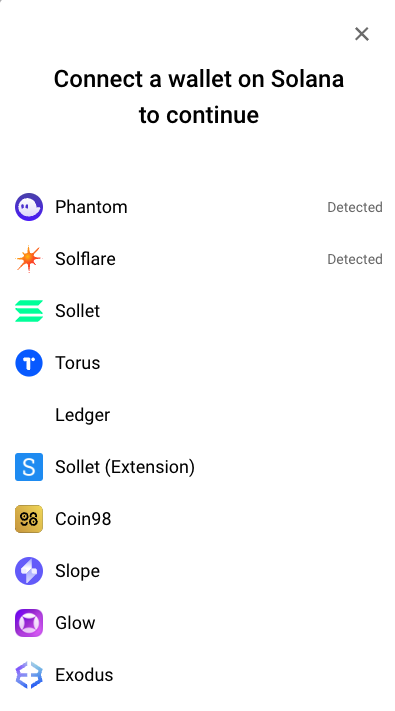395x711 pixels.
Task: Click the blue Sollet Extension S icon
Action: (x=29, y=467)
